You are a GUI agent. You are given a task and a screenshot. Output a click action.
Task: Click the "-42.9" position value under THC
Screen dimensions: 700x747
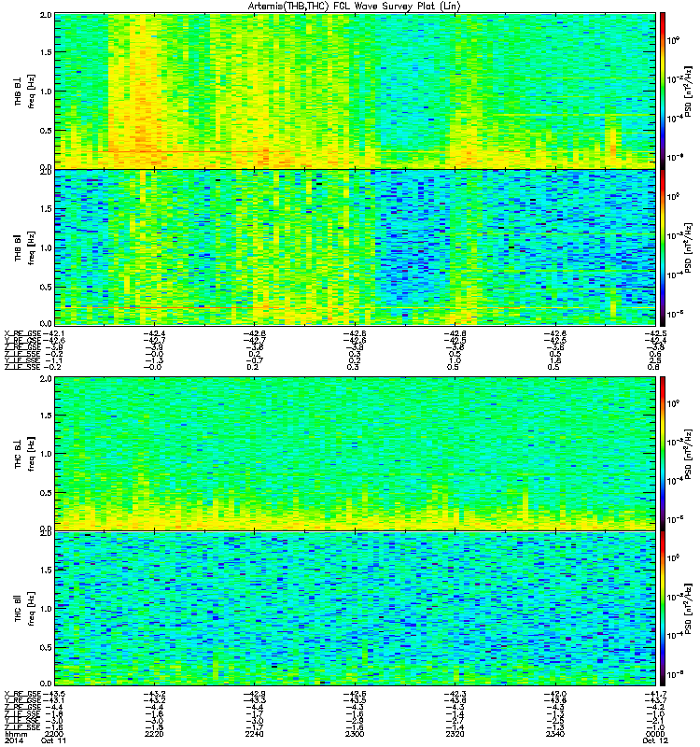254,694
